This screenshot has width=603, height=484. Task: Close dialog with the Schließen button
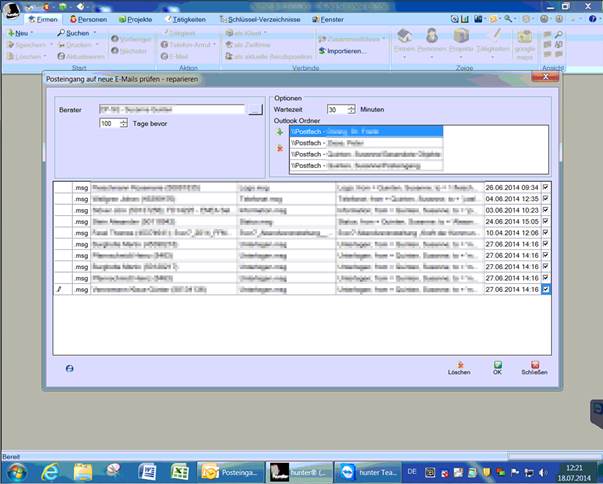pyautogui.click(x=534, y=368)
